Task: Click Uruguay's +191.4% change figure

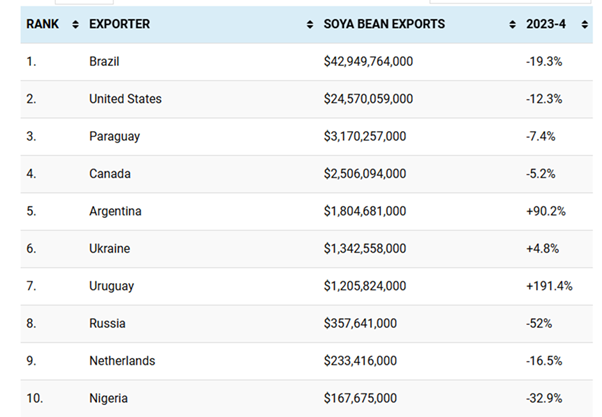Action: click(x=548, y=286)
